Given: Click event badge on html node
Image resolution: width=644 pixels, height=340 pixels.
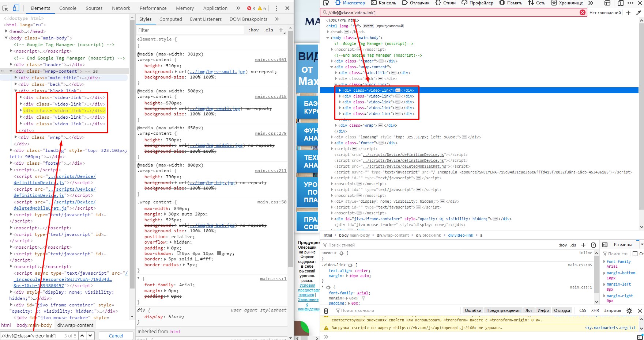Looking at the screenshot, I should (x=368, y=26).
